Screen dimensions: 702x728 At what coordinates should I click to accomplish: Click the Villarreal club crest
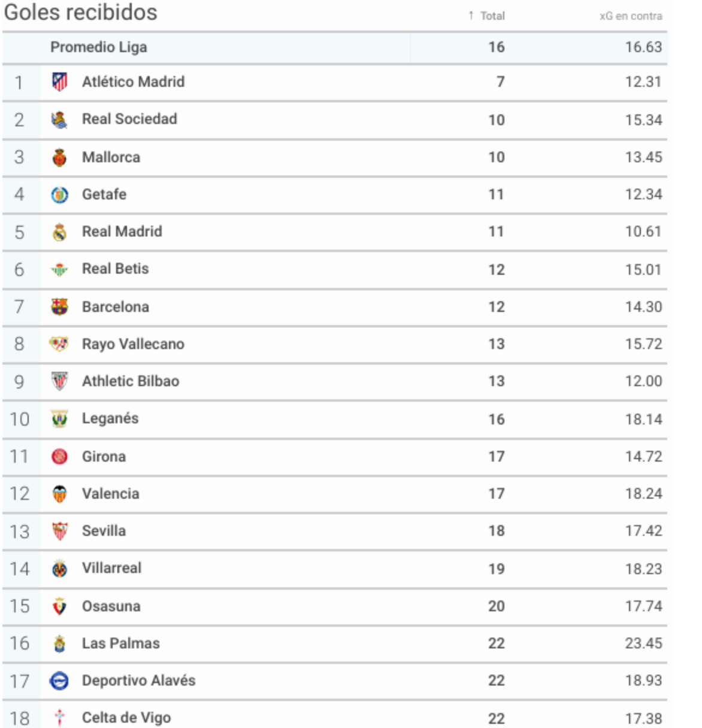(59, 568)
